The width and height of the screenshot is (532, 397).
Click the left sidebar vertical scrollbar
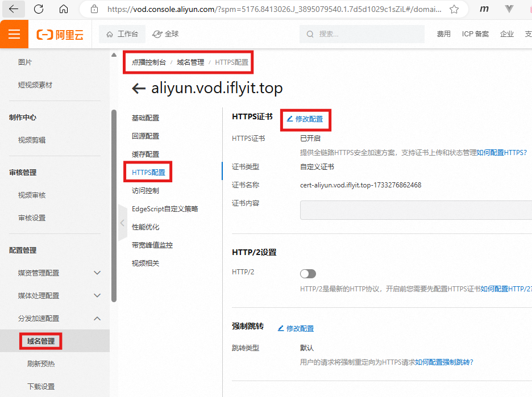tap(114, 204)
